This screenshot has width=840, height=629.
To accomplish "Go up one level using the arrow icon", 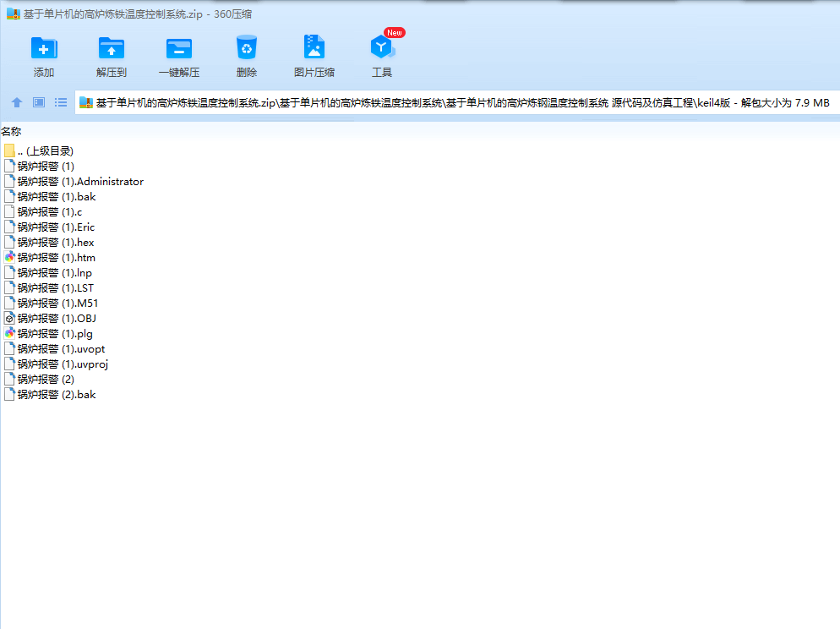I will (x=17, y=102).
